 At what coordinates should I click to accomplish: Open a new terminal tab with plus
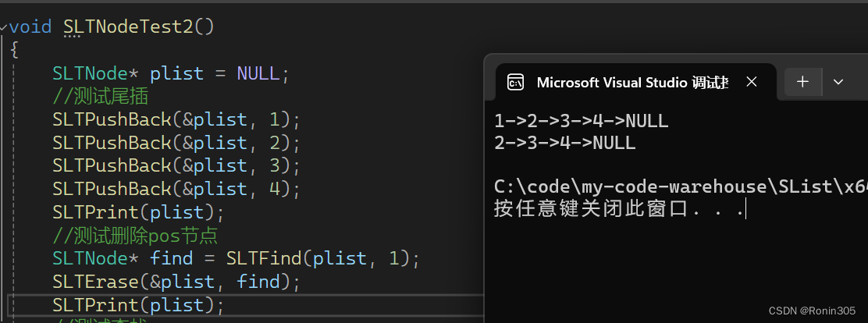(x=802, y=82)
